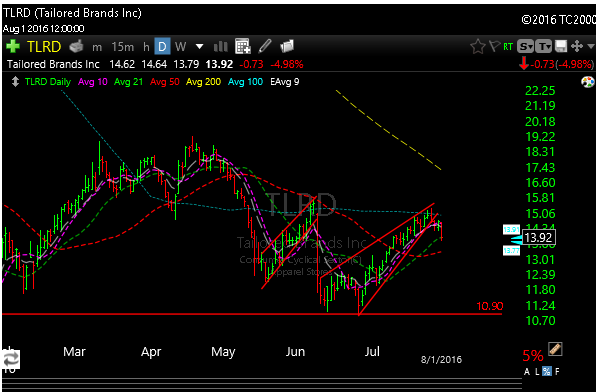Click the four-arrow move icon
596x392 pixels.
coord(577,46)
